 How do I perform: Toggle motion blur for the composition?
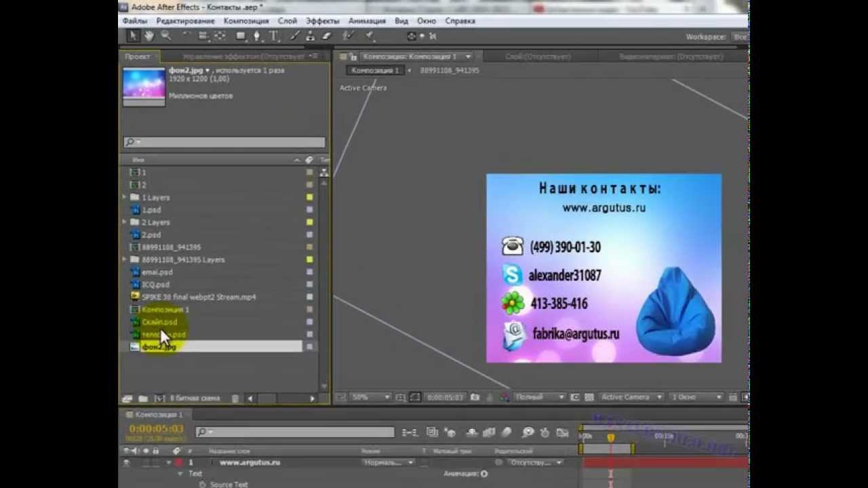[506, 432]
